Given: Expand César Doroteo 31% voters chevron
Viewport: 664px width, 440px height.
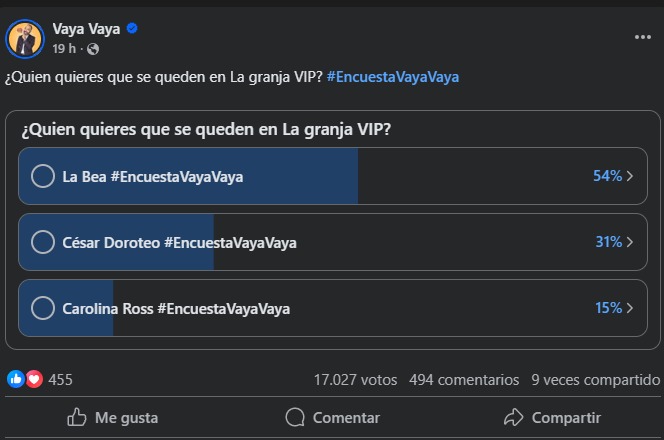Looking at the screenshot, I should [630, 242].
